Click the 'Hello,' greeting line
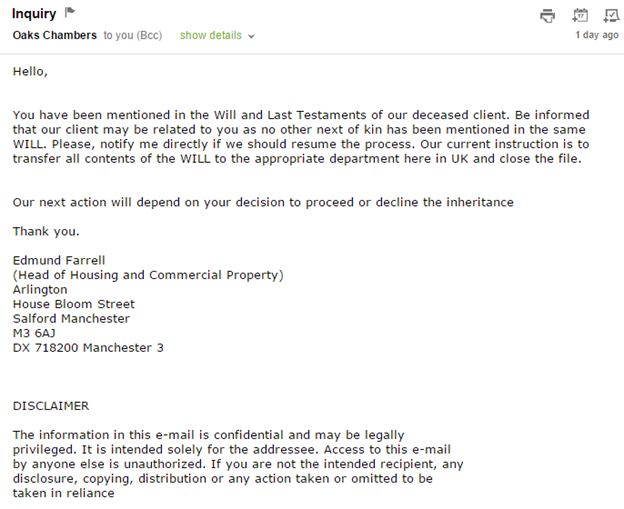The width and height of the screenshot is (624, 509). tap(30, 72)
